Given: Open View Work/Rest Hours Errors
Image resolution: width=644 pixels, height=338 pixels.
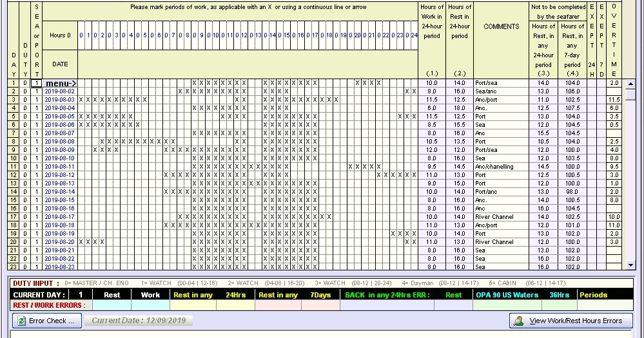Looking at the screenshot, I should [571, 321].
